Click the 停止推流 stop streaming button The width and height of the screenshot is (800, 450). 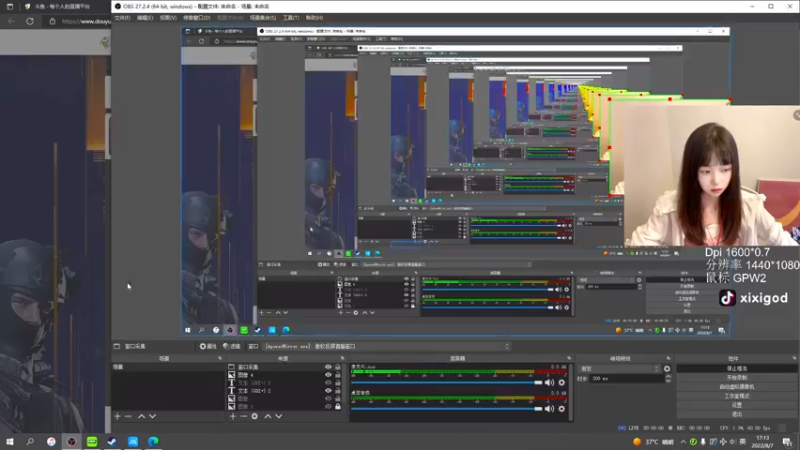click(737, 368)
